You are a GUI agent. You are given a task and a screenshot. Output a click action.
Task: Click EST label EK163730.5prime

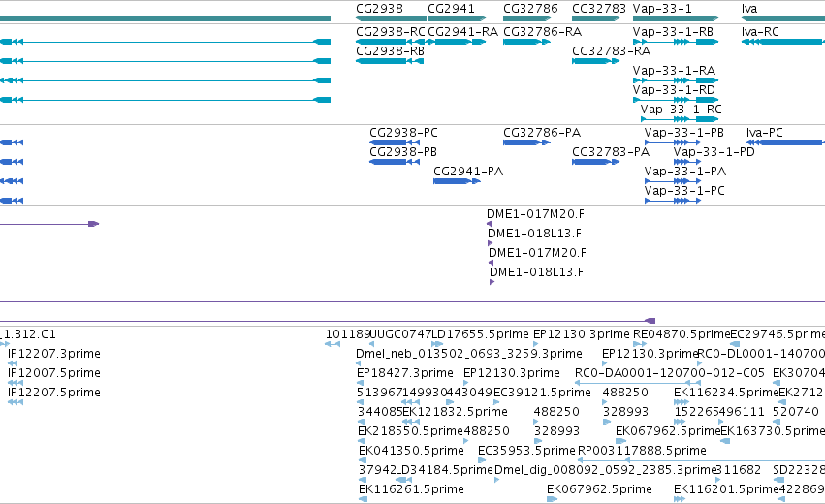pos(773,431)
